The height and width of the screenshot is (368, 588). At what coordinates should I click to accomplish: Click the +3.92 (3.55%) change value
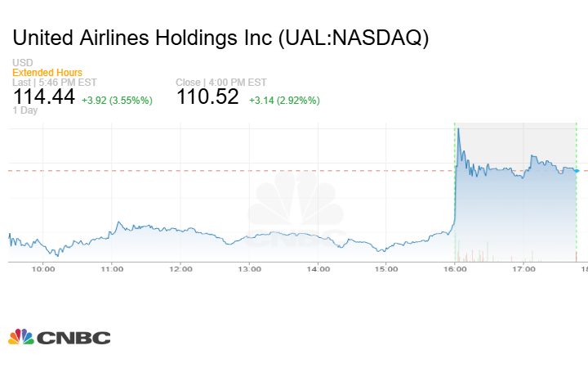(117, 100)
